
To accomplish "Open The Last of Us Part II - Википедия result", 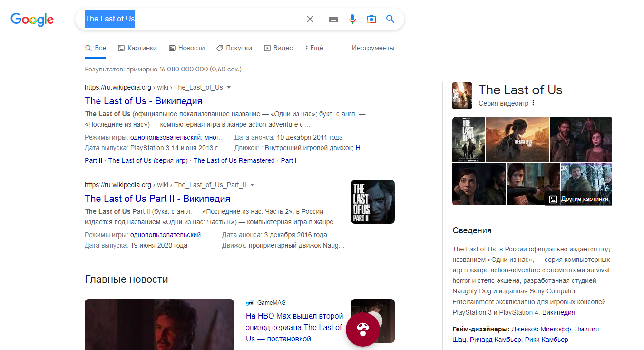I will pyautogui.click(x=157, y=199).
